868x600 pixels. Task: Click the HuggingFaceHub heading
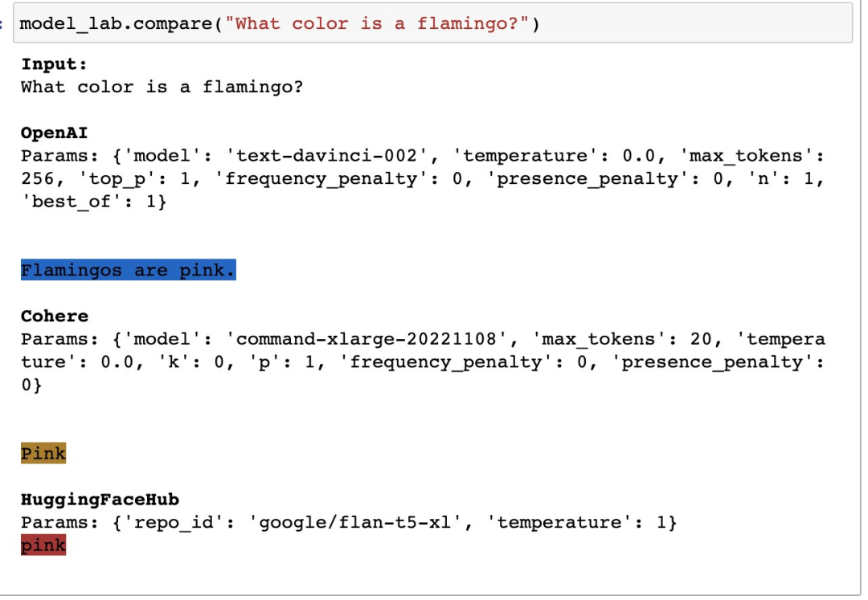click(100, 500)
